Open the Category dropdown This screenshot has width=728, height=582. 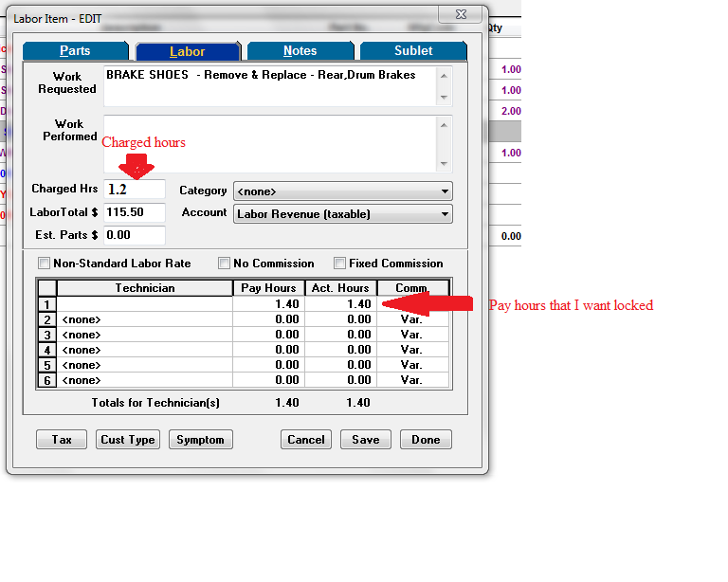pos(342,191)
